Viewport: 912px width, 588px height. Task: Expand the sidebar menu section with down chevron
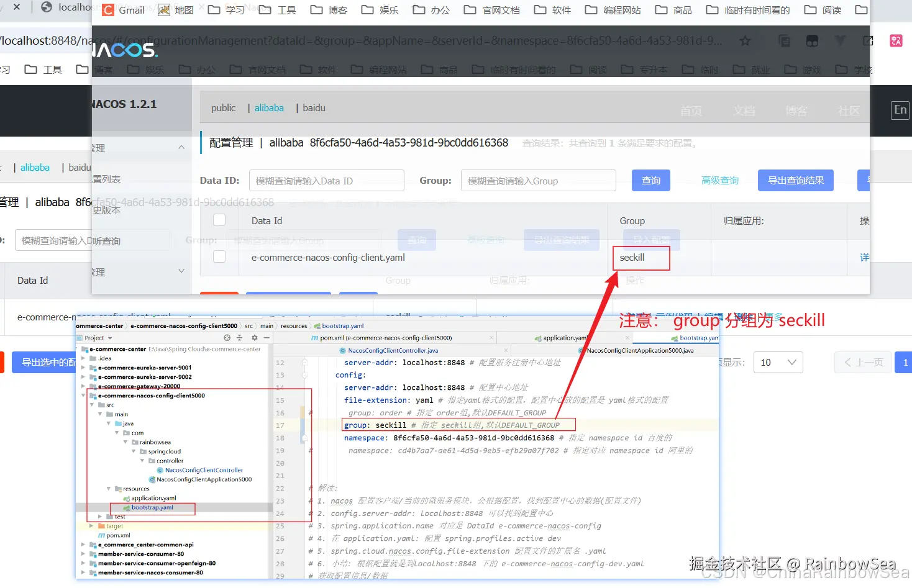[181, 271]
